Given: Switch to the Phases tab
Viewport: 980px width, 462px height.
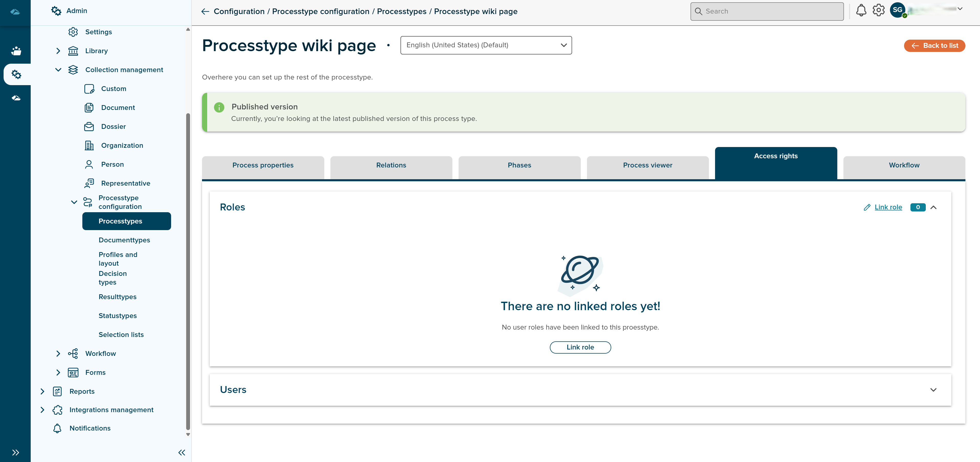Looking at the screenshot, I should 519,165.
